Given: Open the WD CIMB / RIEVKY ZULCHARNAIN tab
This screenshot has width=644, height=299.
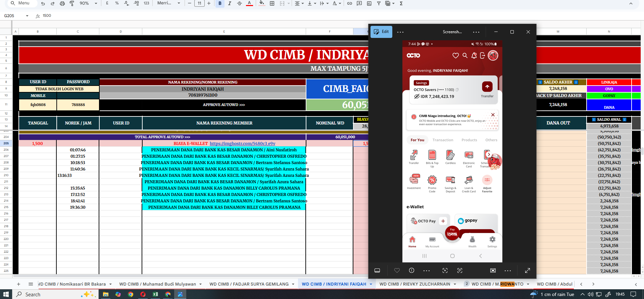Looking at the screenshot, I should tap(414, 284).
